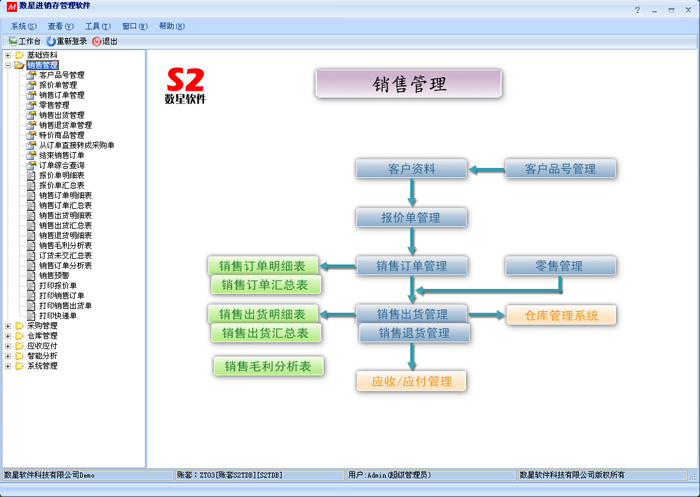Click the 客户资料 flowchart button

point(411,169)
